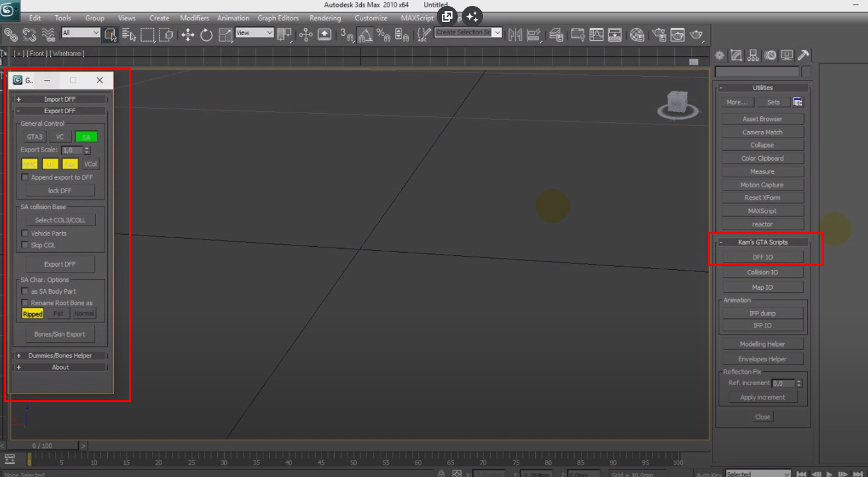This screenshot has height=477, width=868.
Task: Expand the Dummies/Bones Helper rollout
Action: 60,356
